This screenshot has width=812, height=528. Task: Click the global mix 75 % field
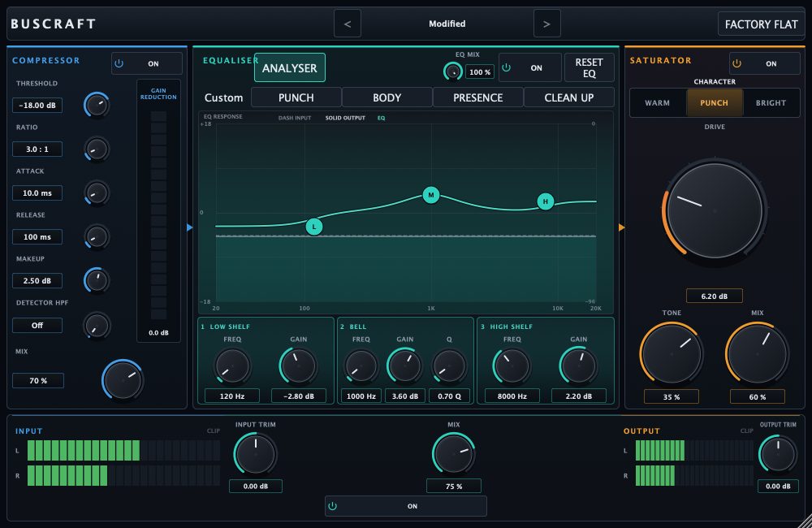pyautogui.click(x=454, y=486)
